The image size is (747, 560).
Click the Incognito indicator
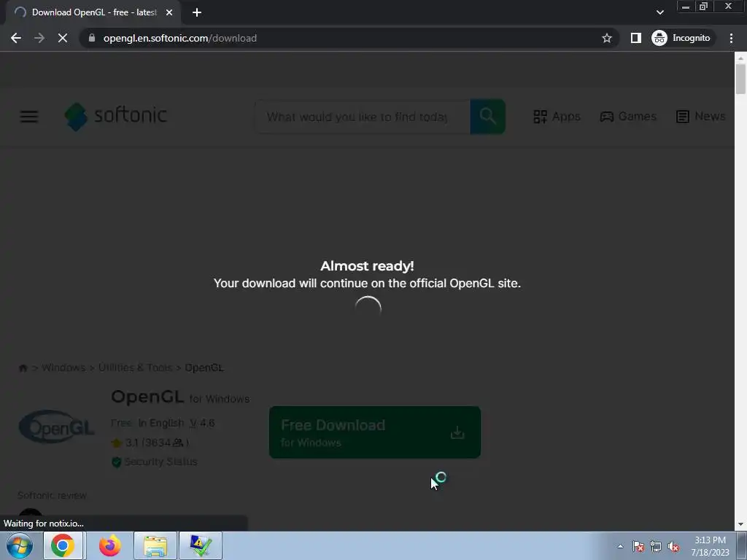(681, 38)
